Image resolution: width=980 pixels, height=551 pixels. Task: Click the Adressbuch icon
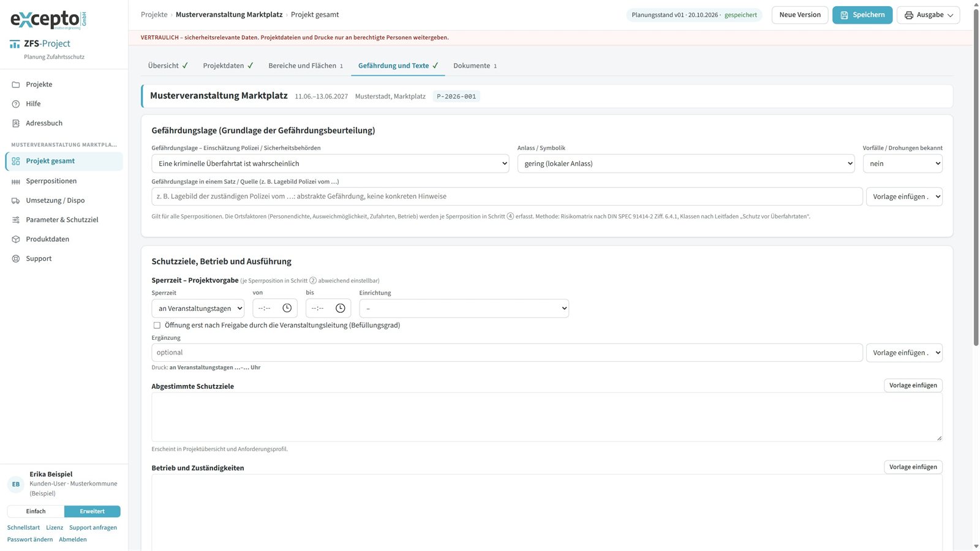pos(16,123)
